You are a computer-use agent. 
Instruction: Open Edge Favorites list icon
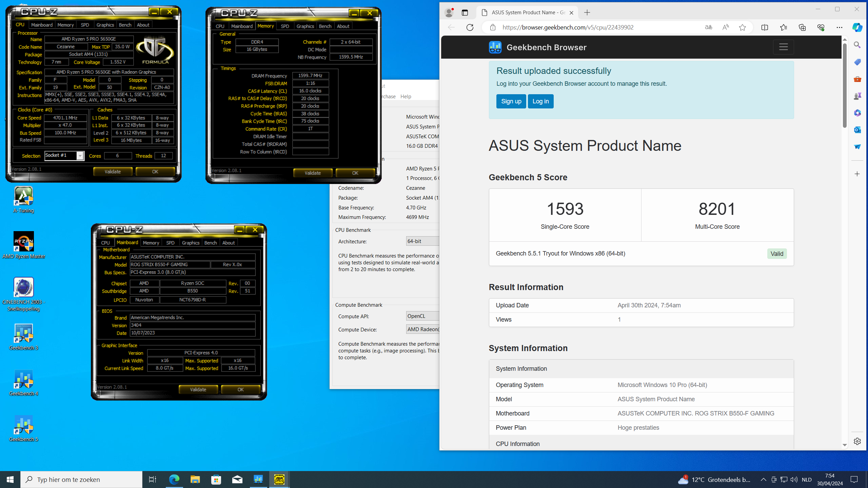pos(783,27)
